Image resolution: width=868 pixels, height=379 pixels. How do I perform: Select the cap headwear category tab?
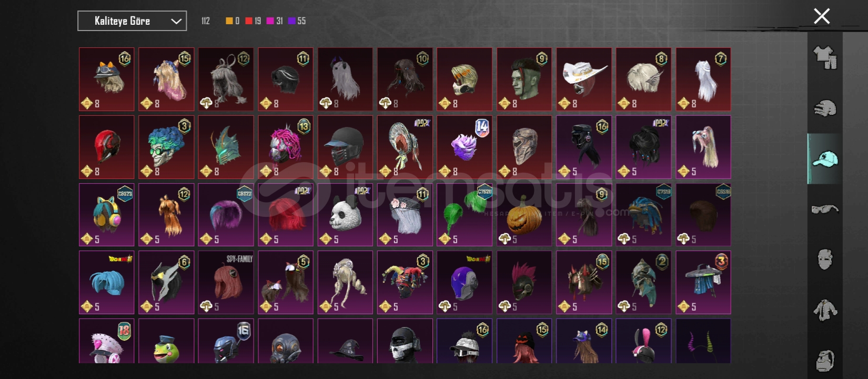click(825, 158)
